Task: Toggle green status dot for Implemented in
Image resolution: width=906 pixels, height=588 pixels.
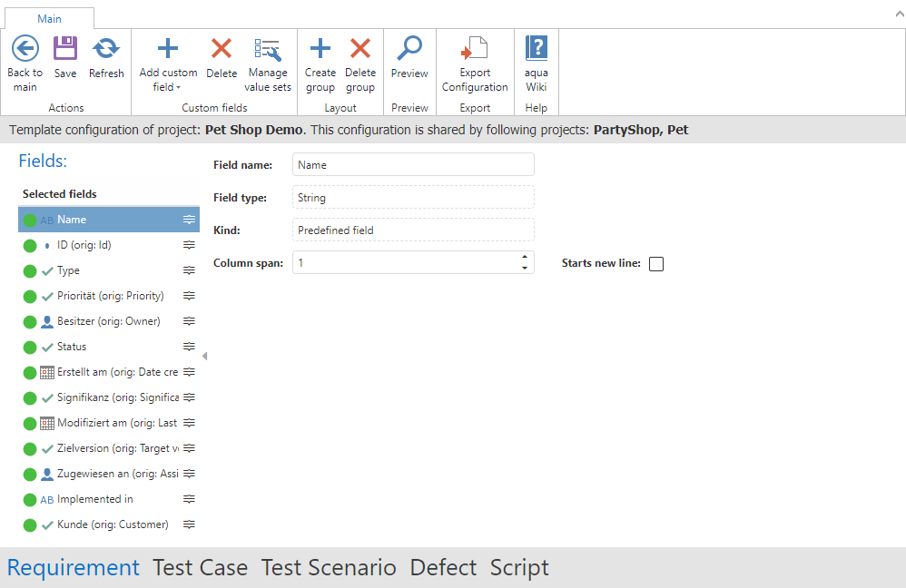Action: point(30,500)
